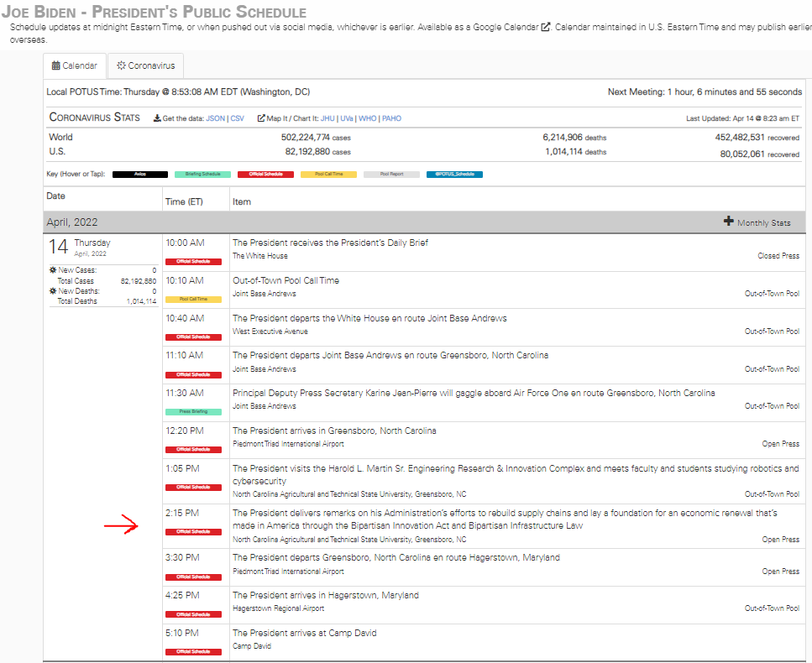The width and height of the screenshot is (812, 663).
Task: Click the external-link icon beside Map It / Chart It
Action: click(261, 118)
